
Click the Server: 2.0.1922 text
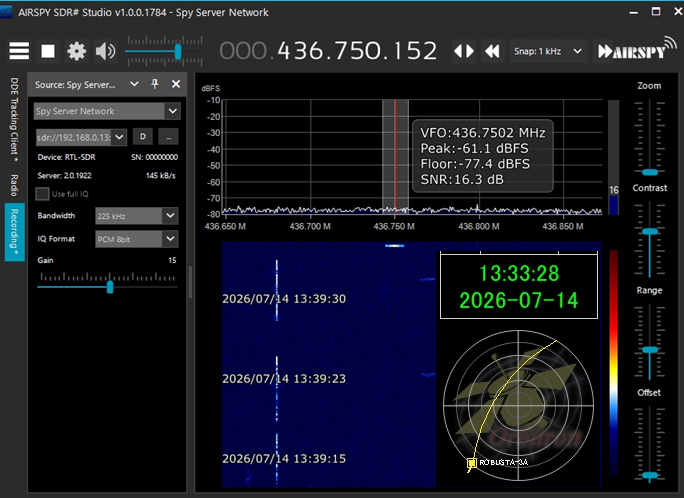pyautogui.click(x=65, y=176)
